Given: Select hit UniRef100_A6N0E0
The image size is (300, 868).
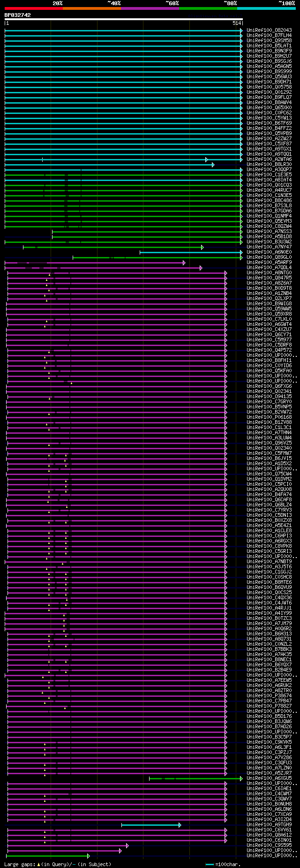Looking at the screenshot, I should pos(269,252).
